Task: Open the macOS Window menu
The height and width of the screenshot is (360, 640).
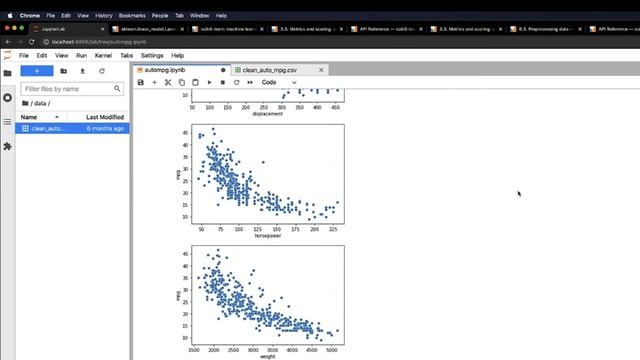Action: click(200, 16)
